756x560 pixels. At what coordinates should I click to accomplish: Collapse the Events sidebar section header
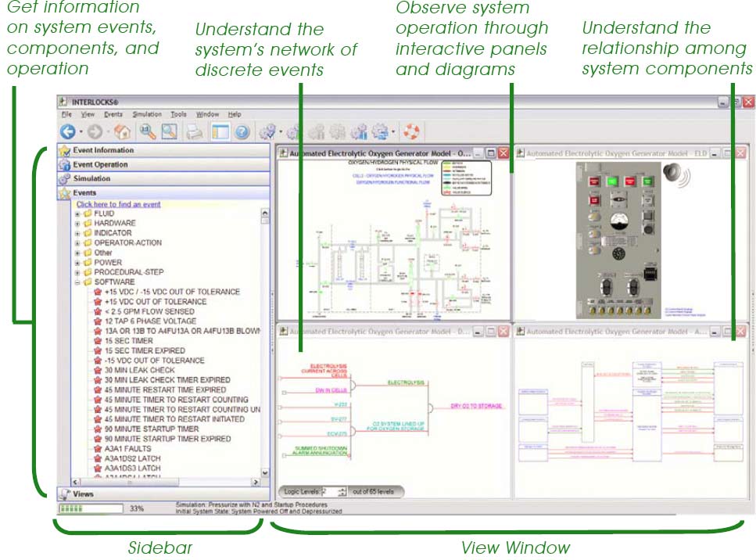[163, 192]
